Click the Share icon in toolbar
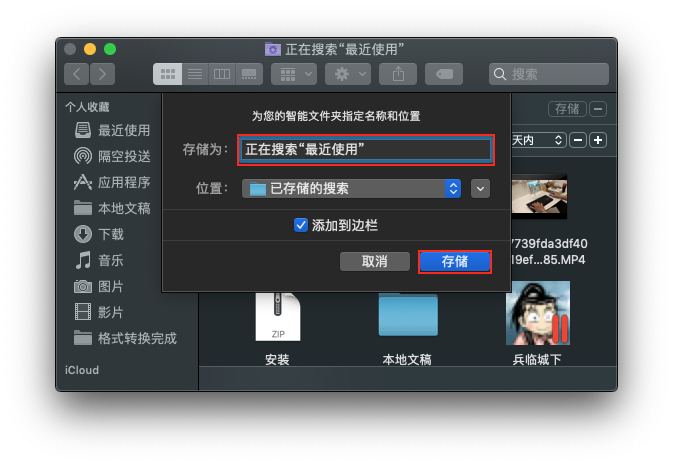 398,74
